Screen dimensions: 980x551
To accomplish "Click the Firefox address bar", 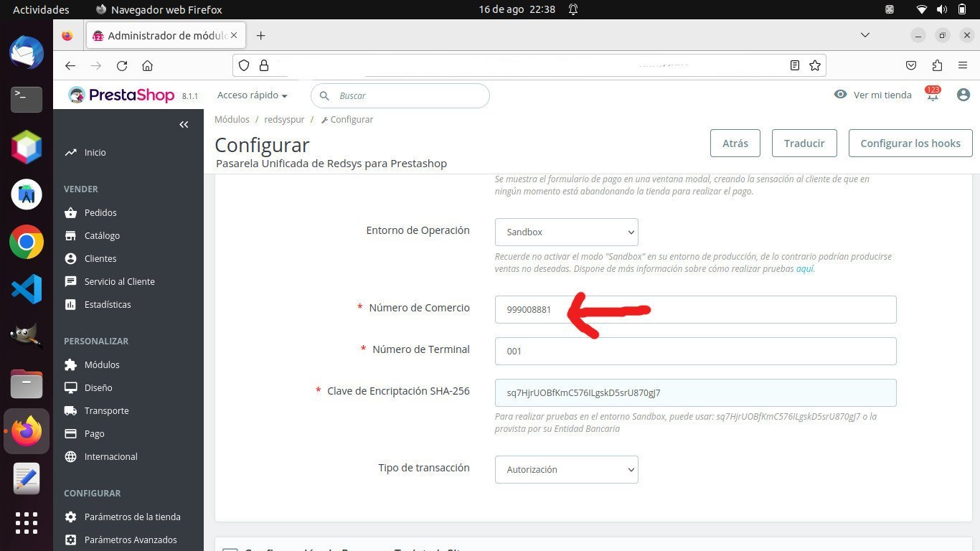I will point(529,65).
